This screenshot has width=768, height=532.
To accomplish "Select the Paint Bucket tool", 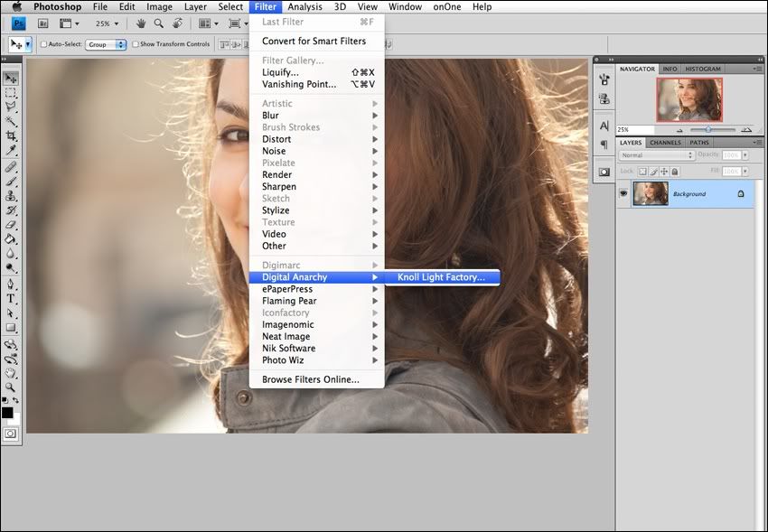I will pyautogui.click(x=11, y=239).
